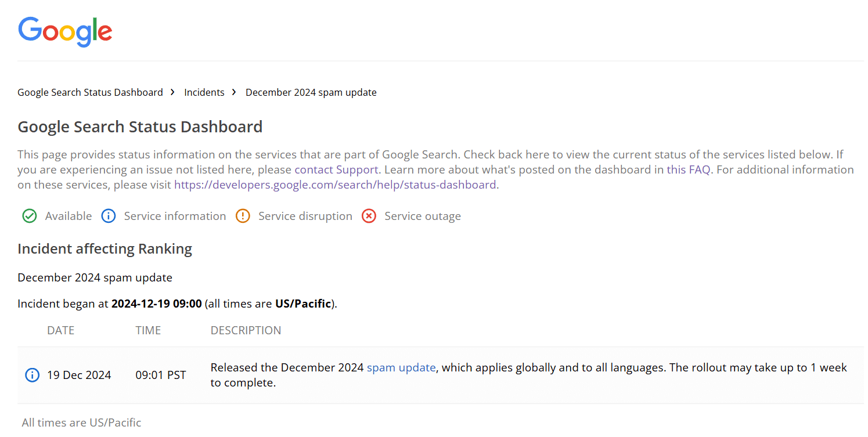This screenshot has width=868, height=437.
Task: Visit the status-dashboard developers URL
Action: 335,184
